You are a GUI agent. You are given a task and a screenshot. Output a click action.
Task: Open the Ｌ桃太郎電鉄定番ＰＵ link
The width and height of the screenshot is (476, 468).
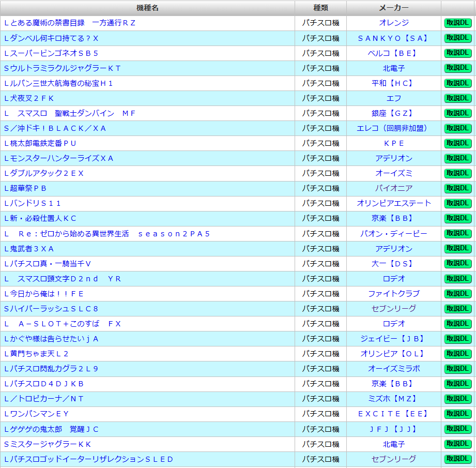point(40,143)
